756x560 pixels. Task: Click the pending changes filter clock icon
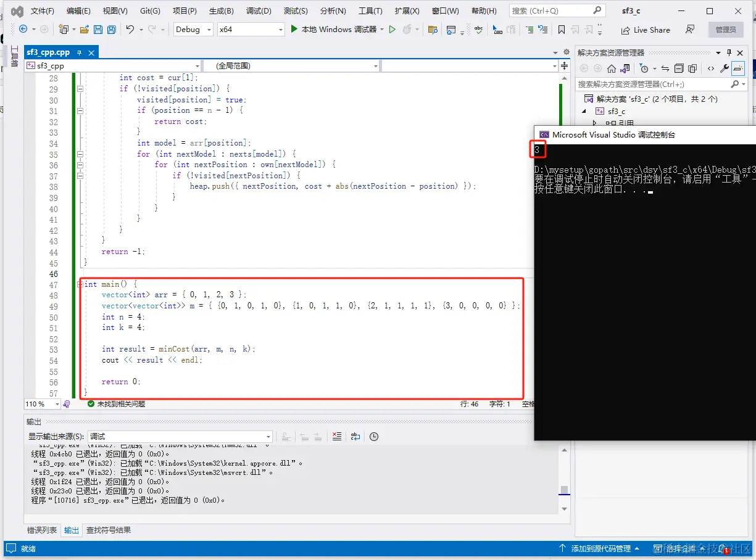644,68
